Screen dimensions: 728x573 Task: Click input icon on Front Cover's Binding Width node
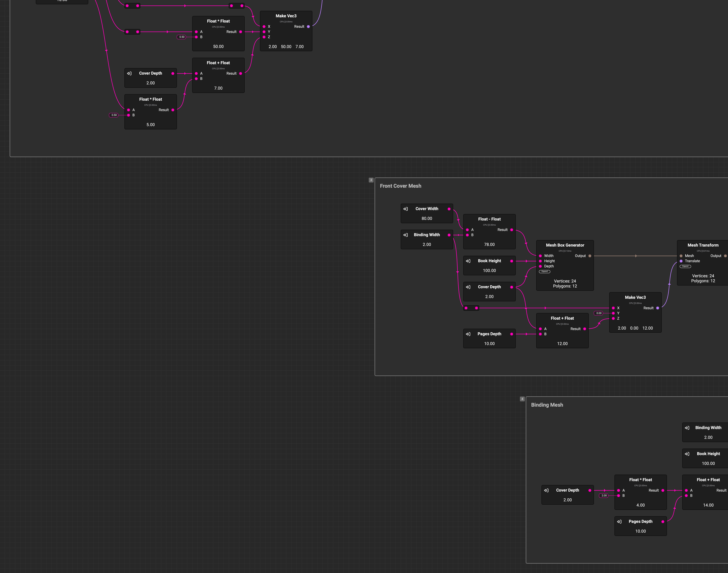pyautogui.click(x=405, y=235)
